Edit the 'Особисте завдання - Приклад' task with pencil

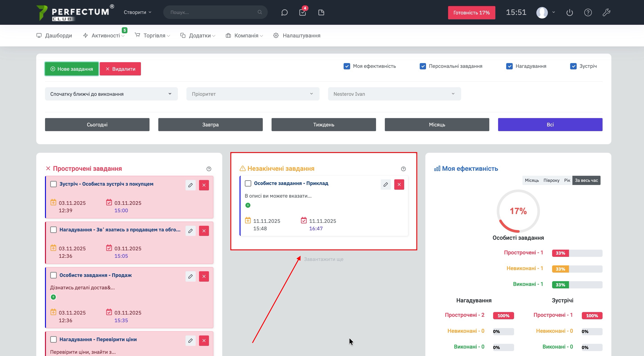coord(385,185)
